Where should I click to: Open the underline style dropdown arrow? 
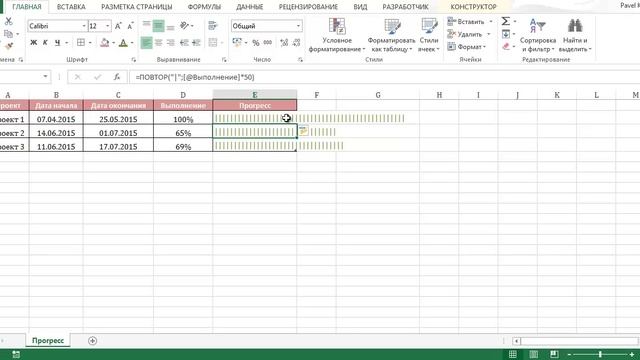pyautogui.click(x=67, y=42)
